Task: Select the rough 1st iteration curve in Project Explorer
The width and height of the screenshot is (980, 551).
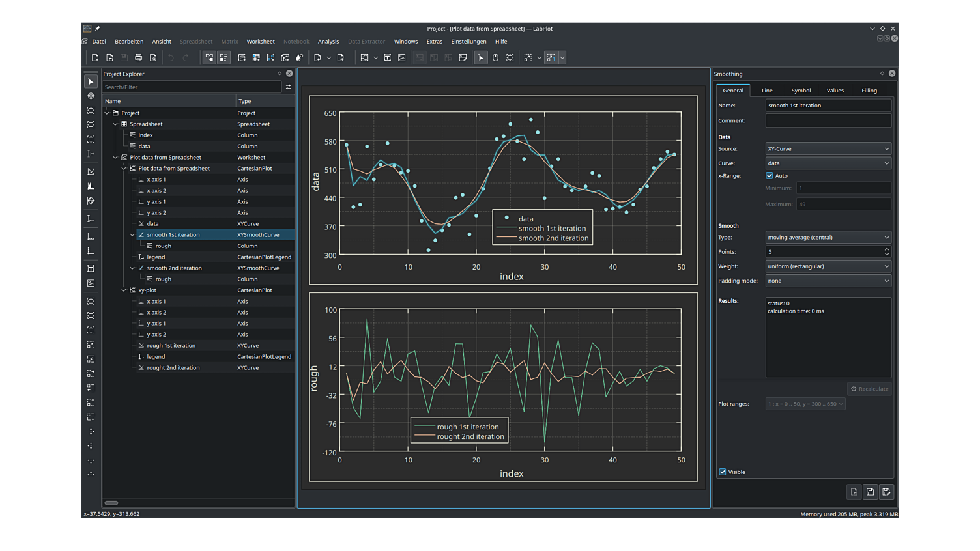Action: (x=172, y=345)
